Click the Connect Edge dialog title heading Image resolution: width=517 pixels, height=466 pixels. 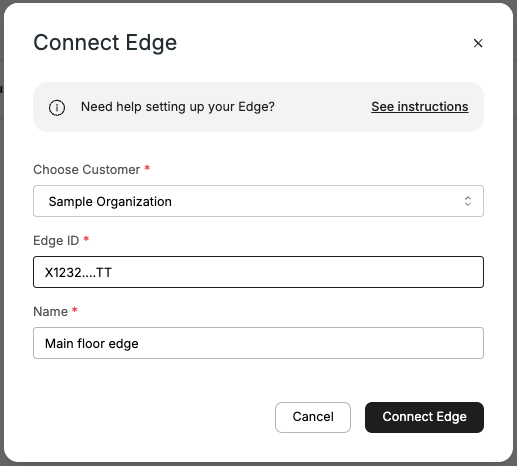105,43
